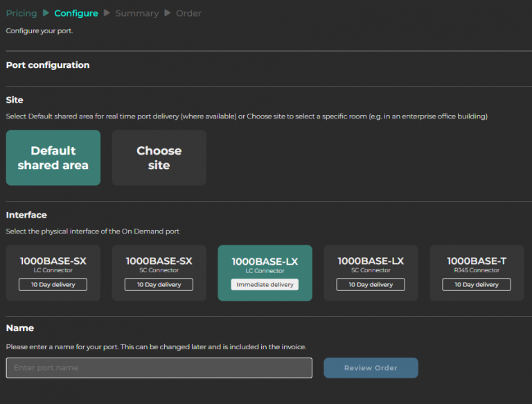Choose 1000BASE-LX LC Connector interface
532x404 pixels.
click(265, 273)
